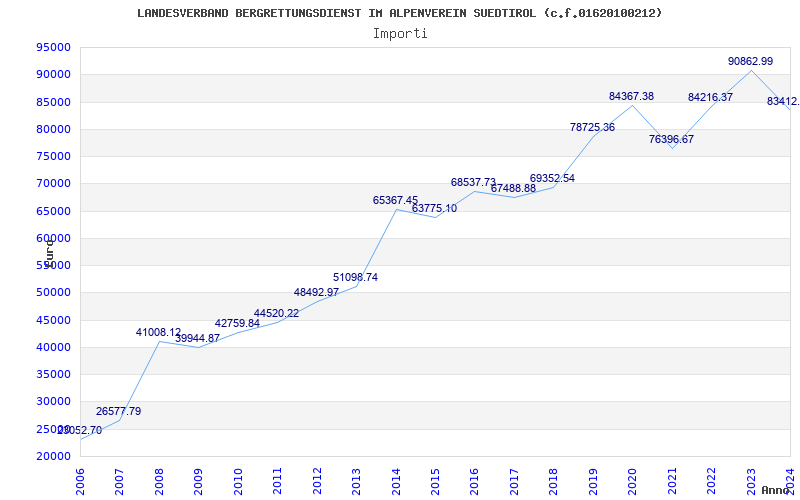This screenshot has width=800, height=500.
Task: Click the 2015 x-axis year label
Action: click(435, 482)
